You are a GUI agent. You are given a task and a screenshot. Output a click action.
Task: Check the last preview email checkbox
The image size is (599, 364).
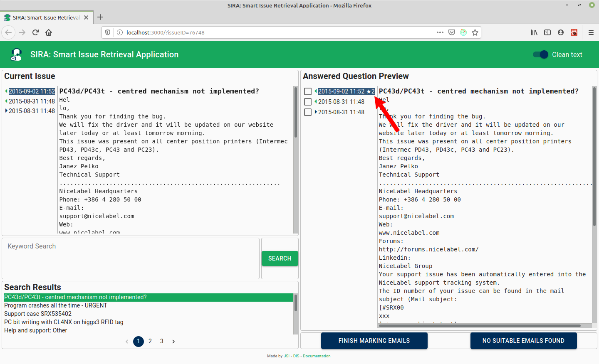[308, 112]
